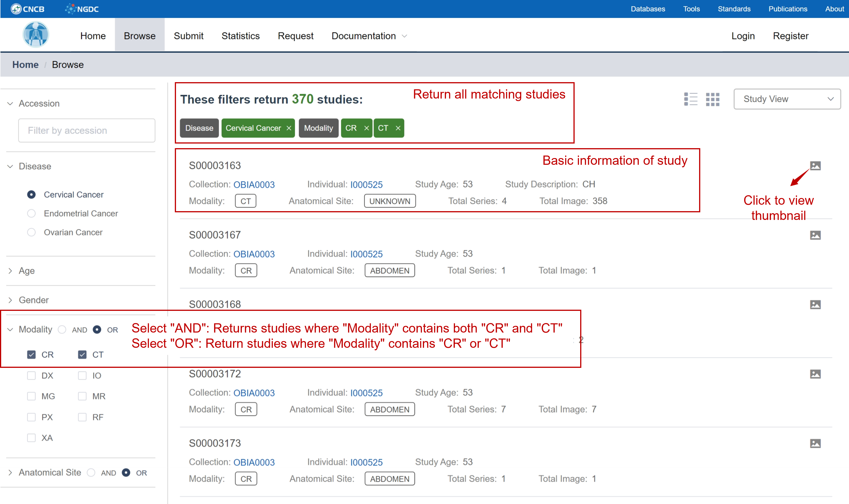Open collection OBIA0003 for study S00003163
The width and height of the screenshot is (849, 504).
coord(254,184)
